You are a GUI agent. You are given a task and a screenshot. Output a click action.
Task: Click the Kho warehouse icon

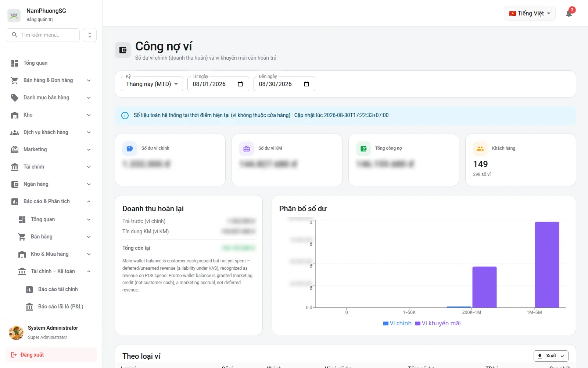click(x=15, y=115)
